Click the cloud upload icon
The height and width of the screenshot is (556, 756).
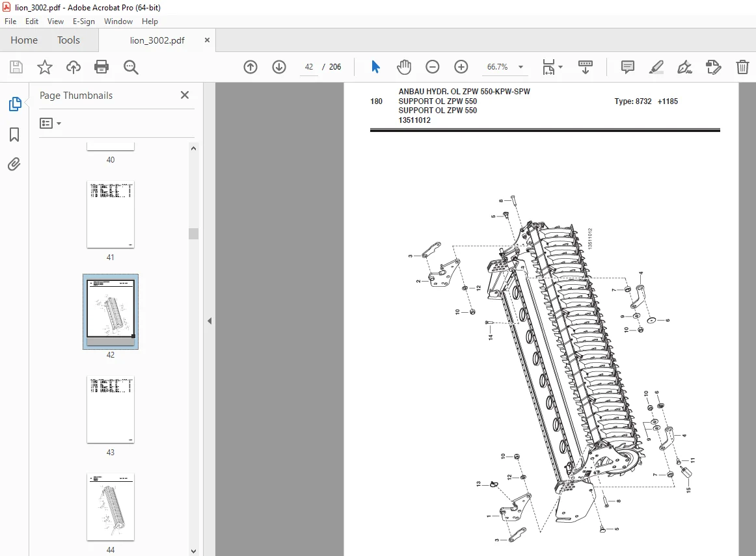(74, 67)
